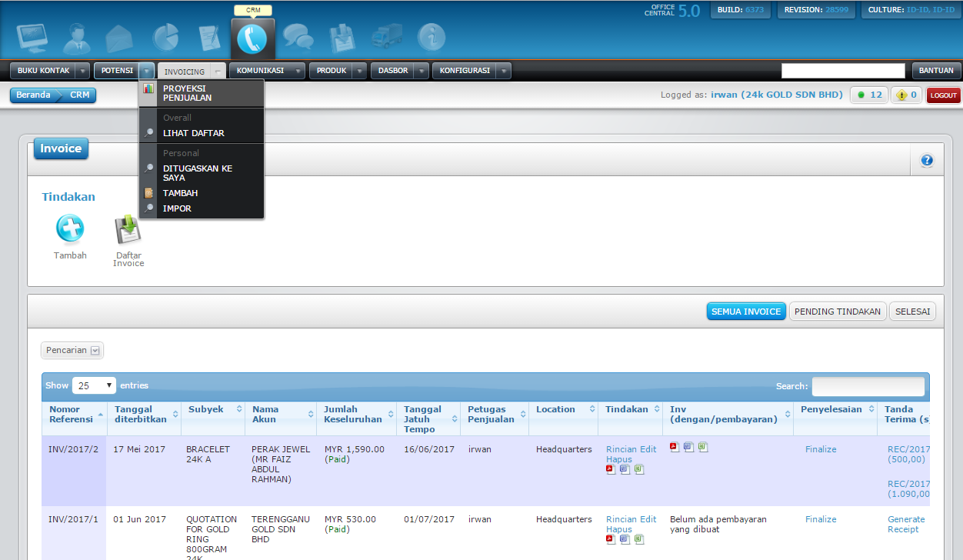The height and width of the screenshot is (560, 963).
Task: Open the Buku Kontak menu
Action: click(43, 71)
